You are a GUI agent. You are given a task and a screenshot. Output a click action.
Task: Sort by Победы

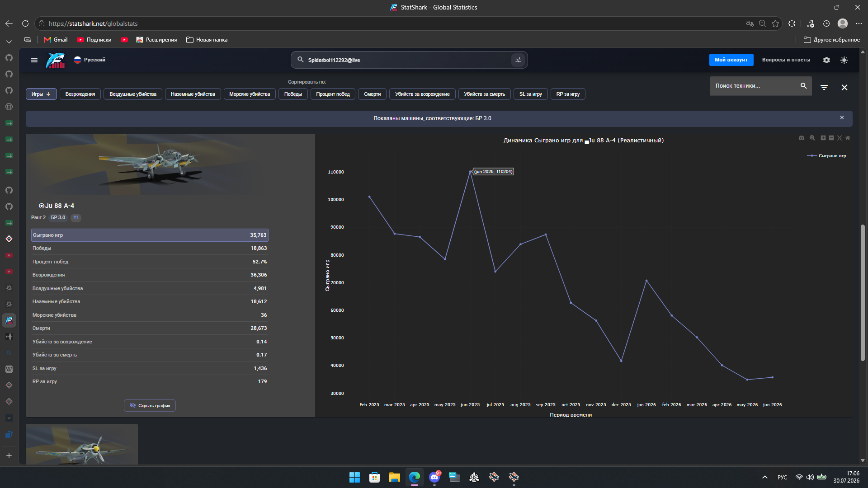coord(293,94)
